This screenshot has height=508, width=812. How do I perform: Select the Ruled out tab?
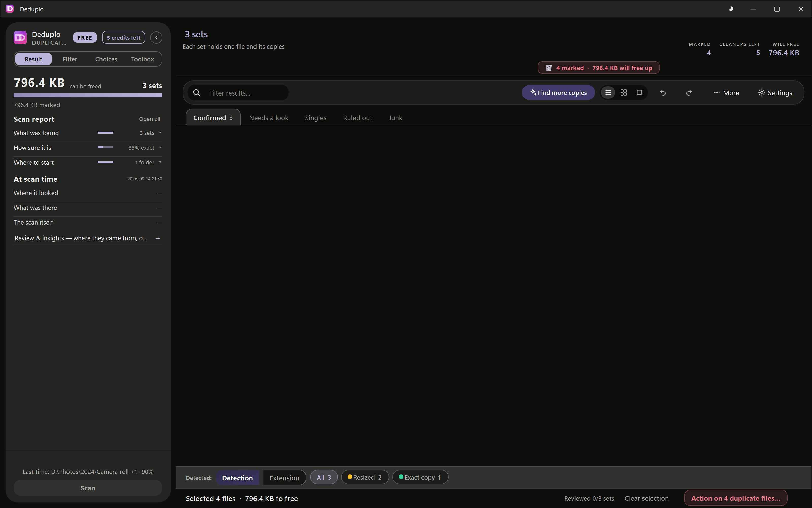[358, 118]
